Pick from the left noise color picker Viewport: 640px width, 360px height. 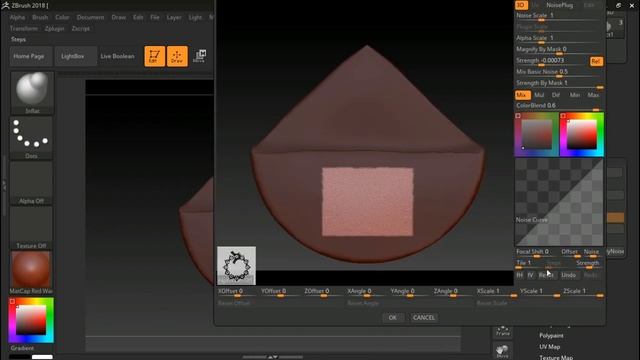coord(537,135)
